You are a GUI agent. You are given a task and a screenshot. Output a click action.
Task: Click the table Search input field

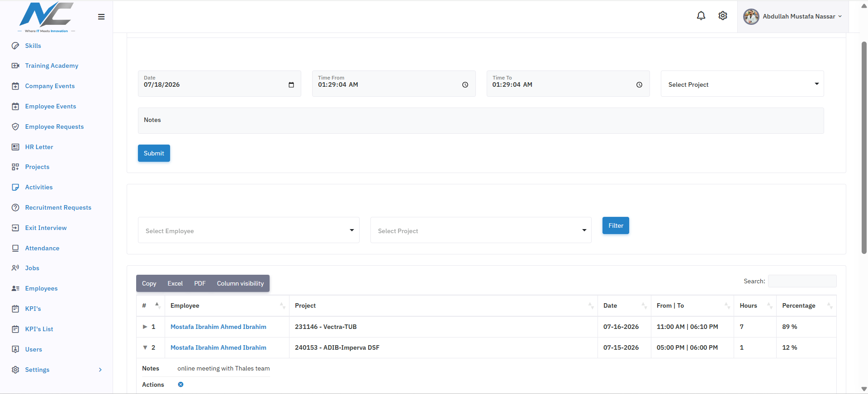click(802, 281)
